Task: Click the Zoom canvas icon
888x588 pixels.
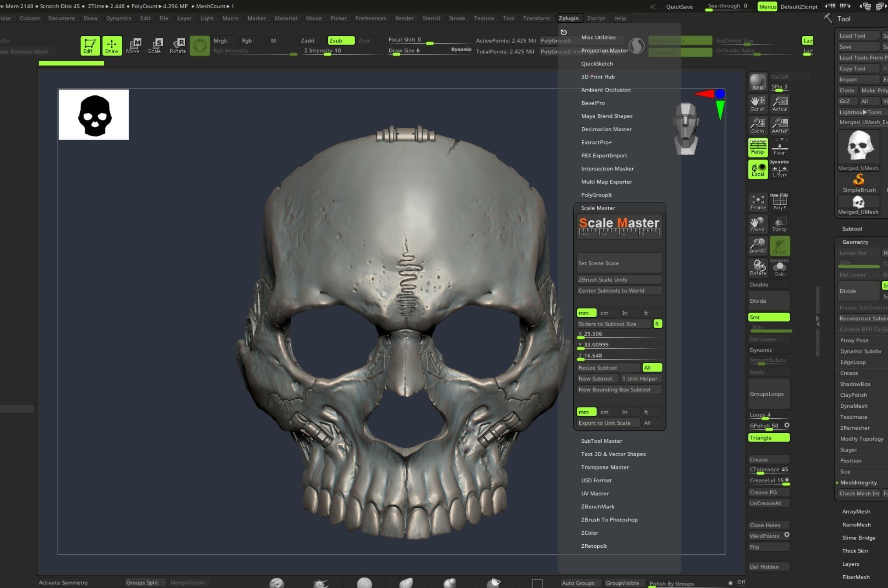Action: point(758,126)
